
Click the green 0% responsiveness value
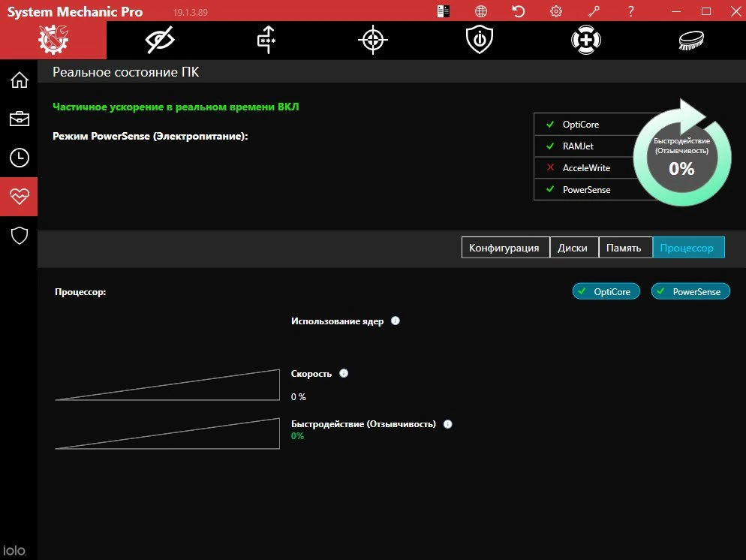tap(297, 436)
